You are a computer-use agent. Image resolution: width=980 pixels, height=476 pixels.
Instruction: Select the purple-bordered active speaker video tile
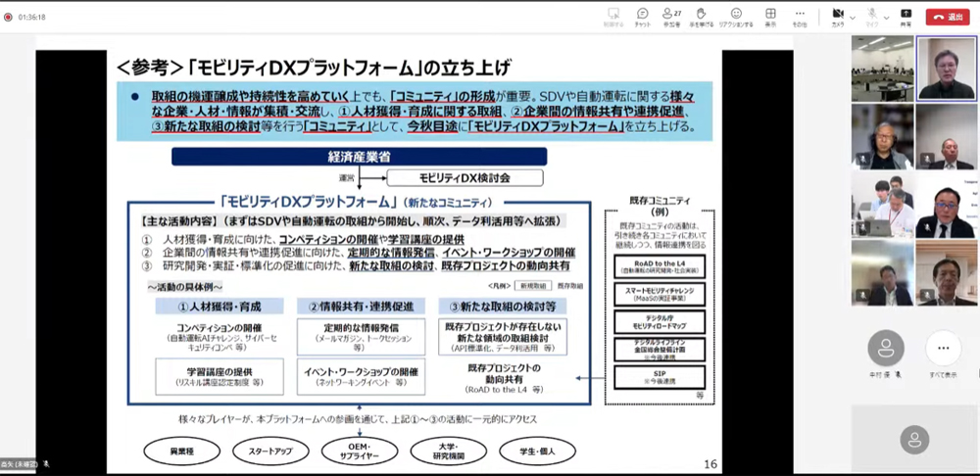pyautogui.click(x=947, y=69)
